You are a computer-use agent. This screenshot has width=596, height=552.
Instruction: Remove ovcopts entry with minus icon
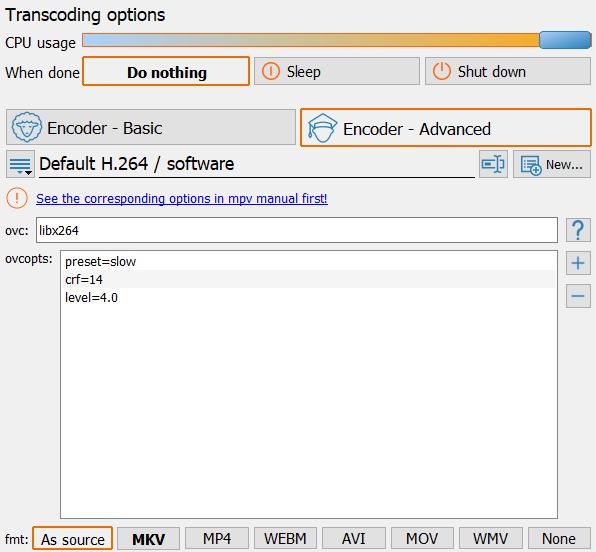[x=578, y=295]
